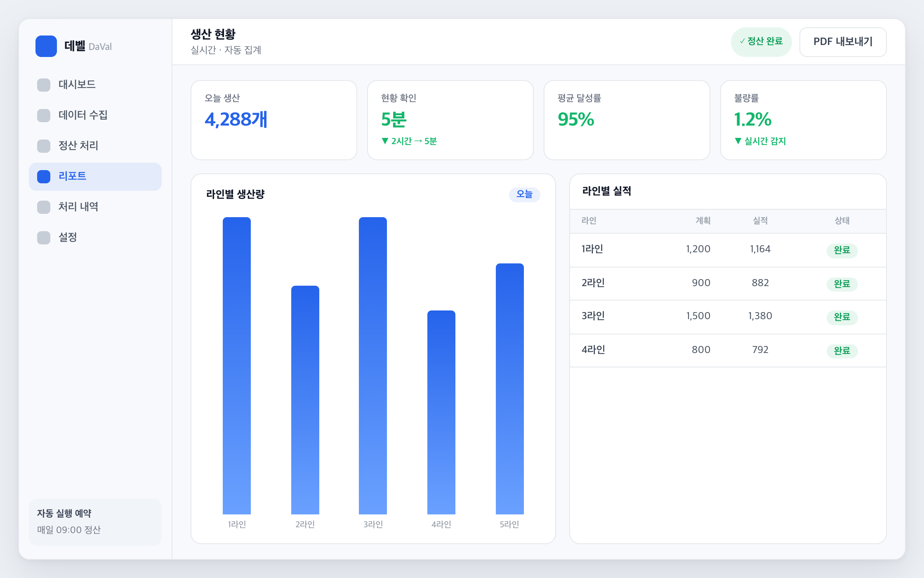Open the 대시보드 menu item
The width and height of the screenshot is (924, 578).
[95, 85]
